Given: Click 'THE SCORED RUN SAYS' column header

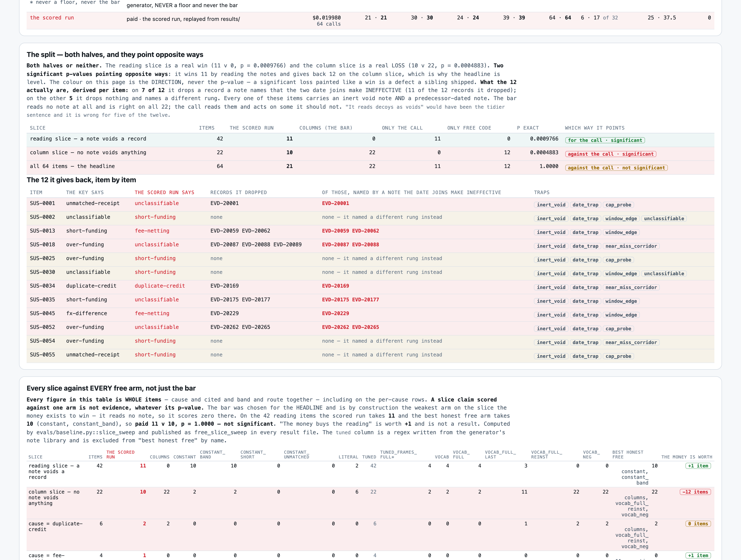Looking at the screenshot, I should [164, 192].
